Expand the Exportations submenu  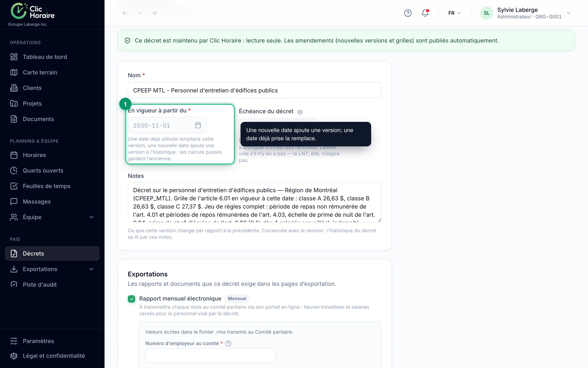[x=92, y=269]
